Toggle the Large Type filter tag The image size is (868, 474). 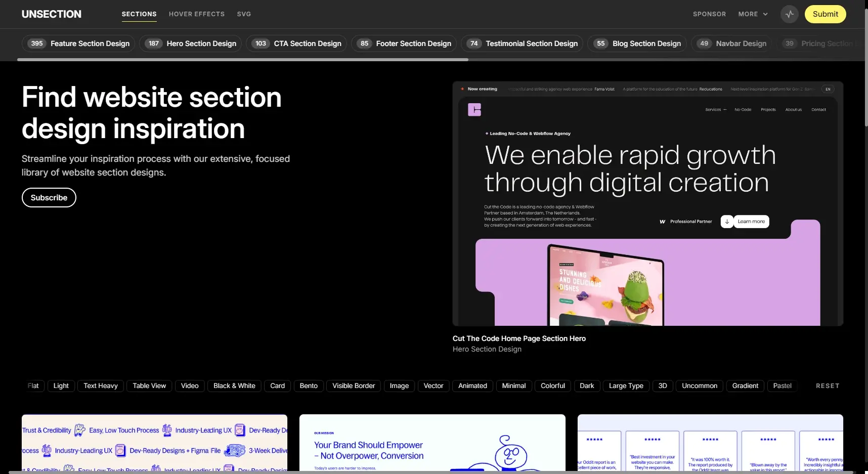(626, 386)
